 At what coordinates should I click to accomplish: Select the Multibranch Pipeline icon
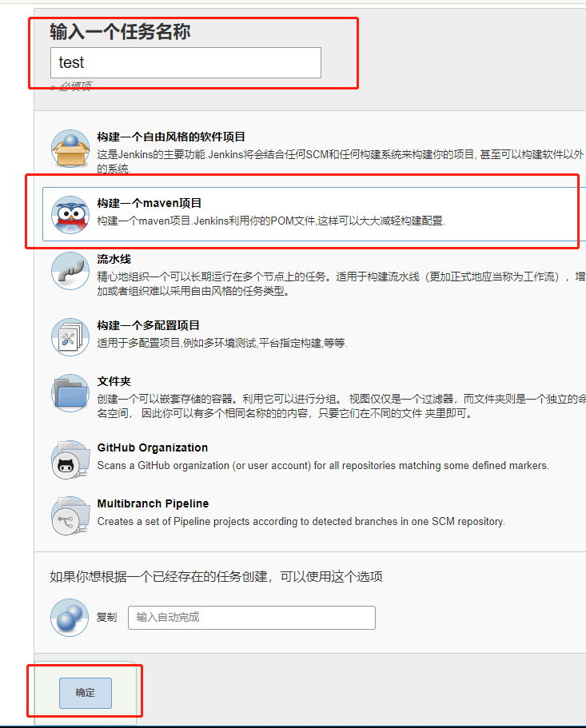[70, 515]
